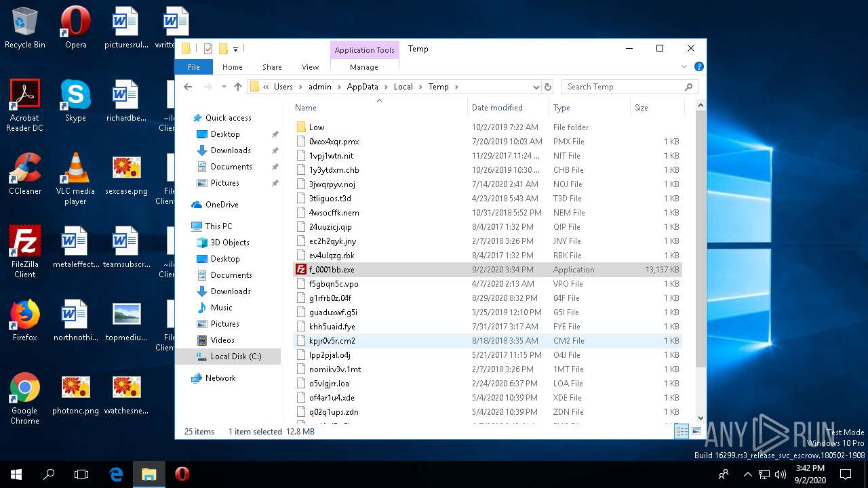Open the recent locations dropdown arrow
This screenshot has height=488, width=868.
pyautogui.click(x=223, y=87)
